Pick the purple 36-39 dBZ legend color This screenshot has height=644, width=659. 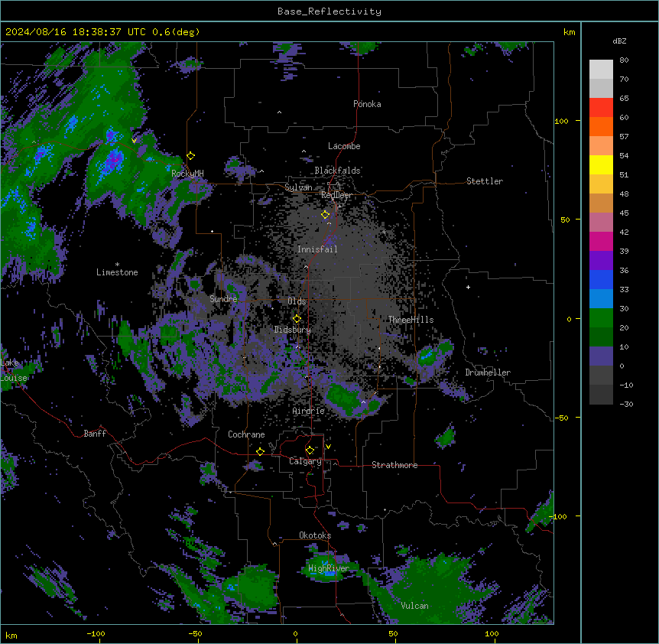click(601, 261)
